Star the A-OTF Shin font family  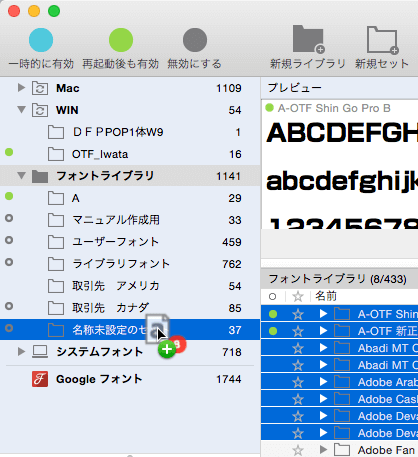tap(298, 314)
